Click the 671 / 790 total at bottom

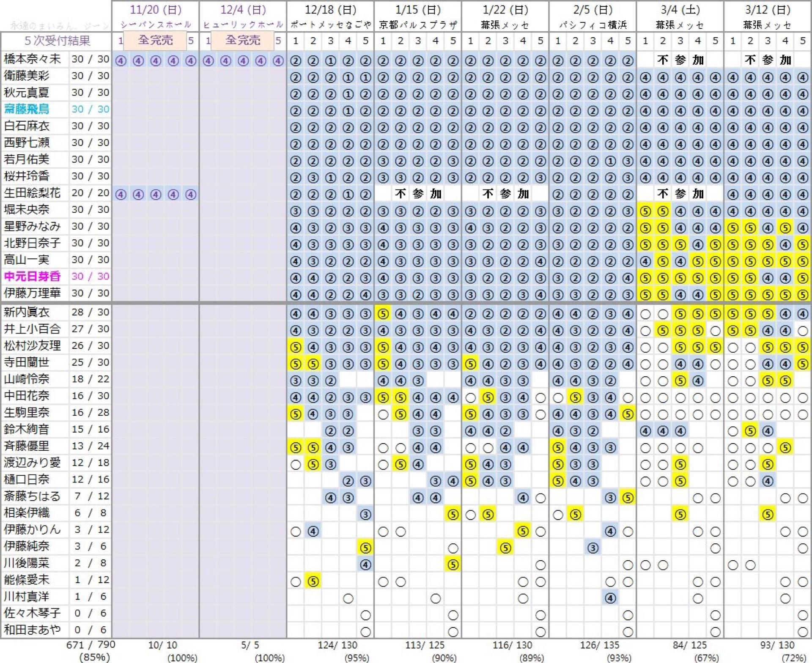(91, 645)
